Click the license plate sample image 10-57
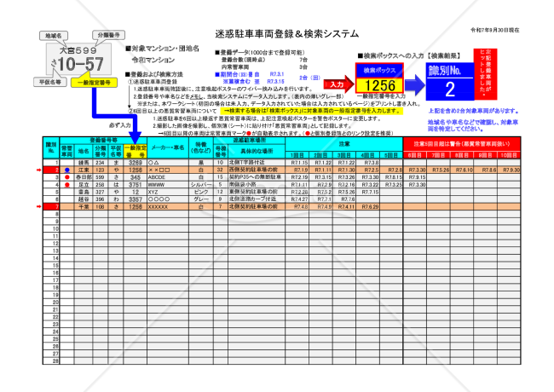The image size is (554, 392). pos(78,59)
